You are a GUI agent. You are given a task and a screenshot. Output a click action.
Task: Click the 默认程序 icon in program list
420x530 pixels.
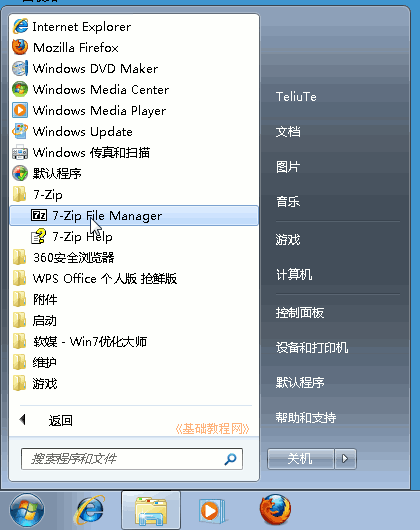20,173
